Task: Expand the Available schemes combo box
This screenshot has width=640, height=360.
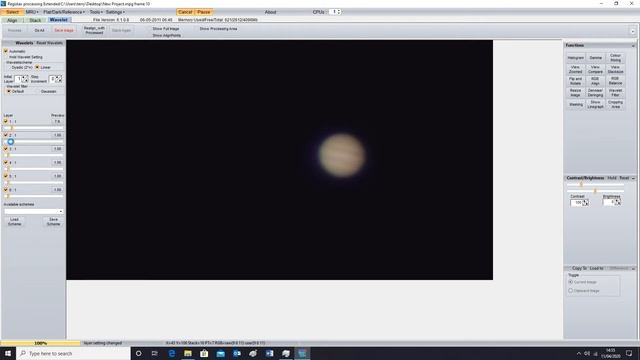Action: (x=60, y=211)
